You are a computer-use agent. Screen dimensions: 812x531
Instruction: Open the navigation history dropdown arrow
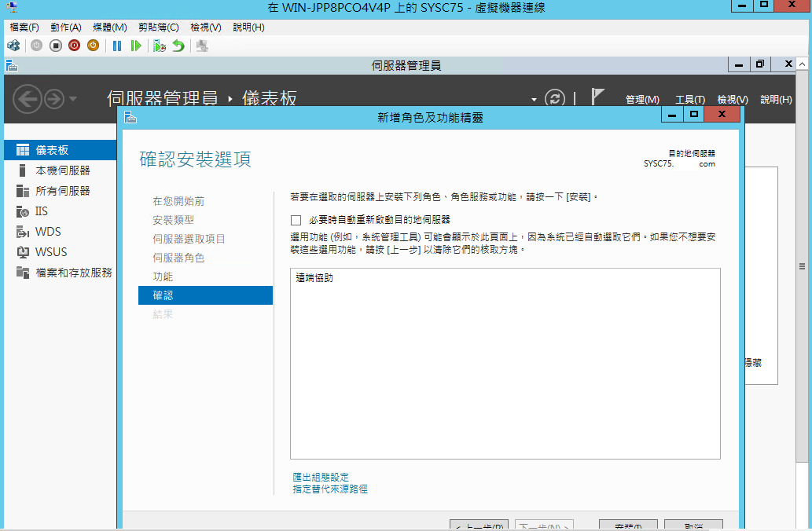[x=72, y=98]
